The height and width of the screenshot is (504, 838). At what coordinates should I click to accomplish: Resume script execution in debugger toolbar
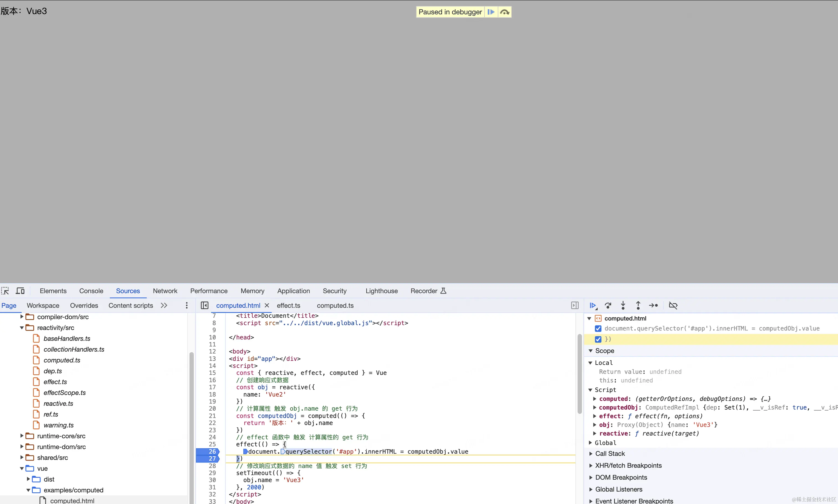tap(593, 305)
